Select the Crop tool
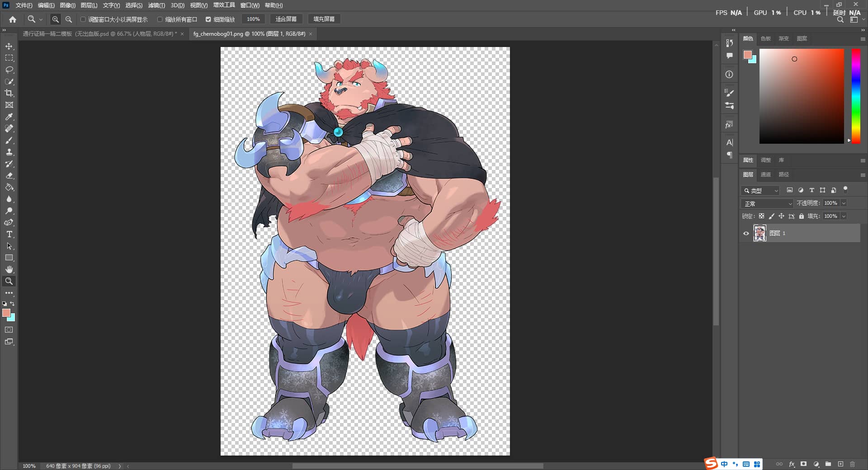 (x=9, y=93)
